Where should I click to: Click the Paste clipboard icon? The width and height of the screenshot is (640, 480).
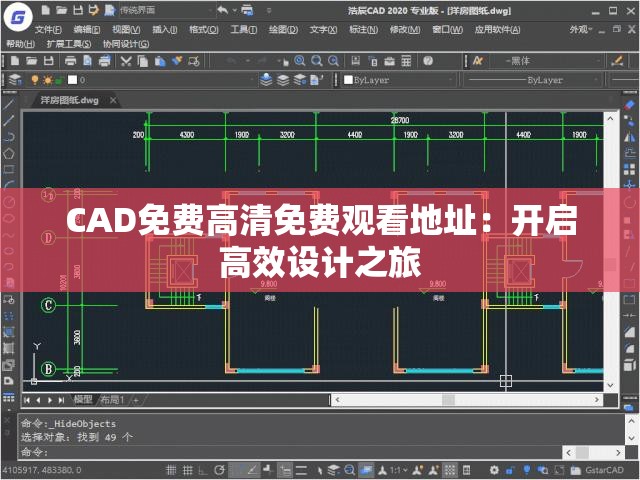160,61
